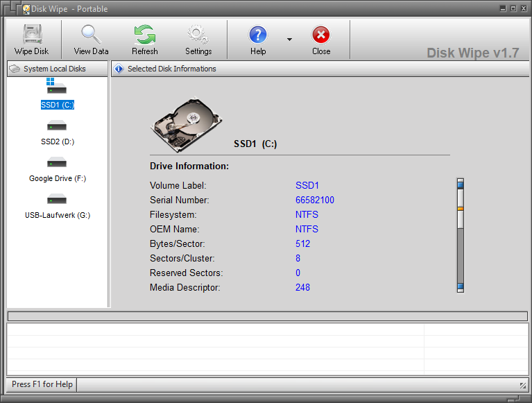Select the SSD2 (D:) drive icon
This screenshot has height=403, width=532.
coord(57,126)
